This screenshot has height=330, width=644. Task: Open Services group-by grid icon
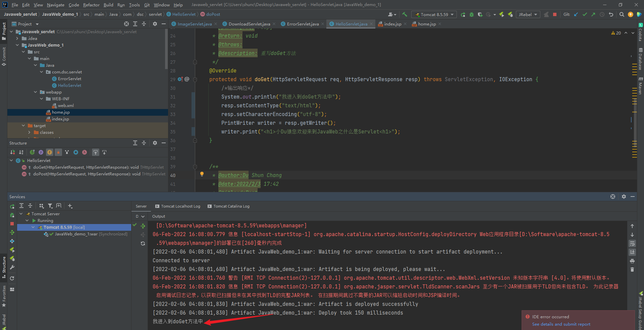(41, 206)
